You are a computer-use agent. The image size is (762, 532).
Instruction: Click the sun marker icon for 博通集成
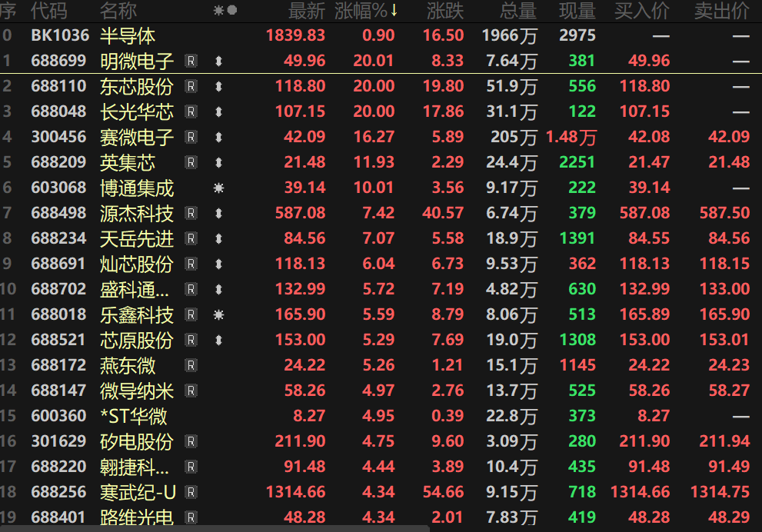pos(218,188)
